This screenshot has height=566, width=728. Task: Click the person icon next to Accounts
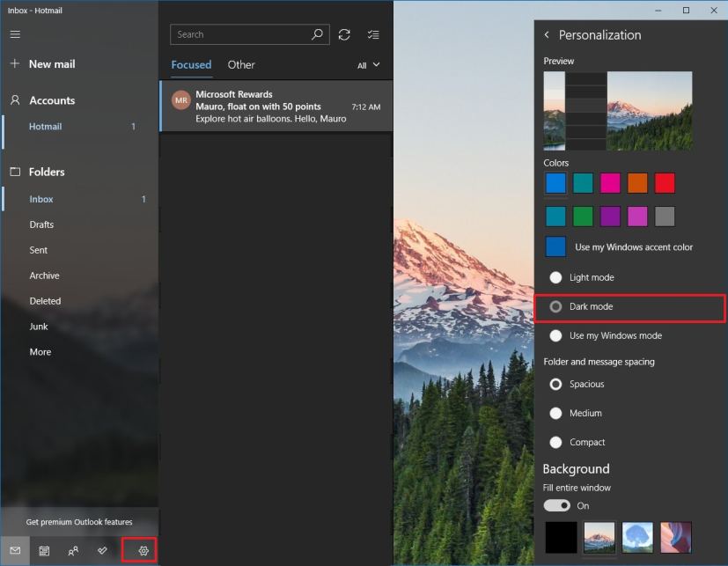point(15,100)
